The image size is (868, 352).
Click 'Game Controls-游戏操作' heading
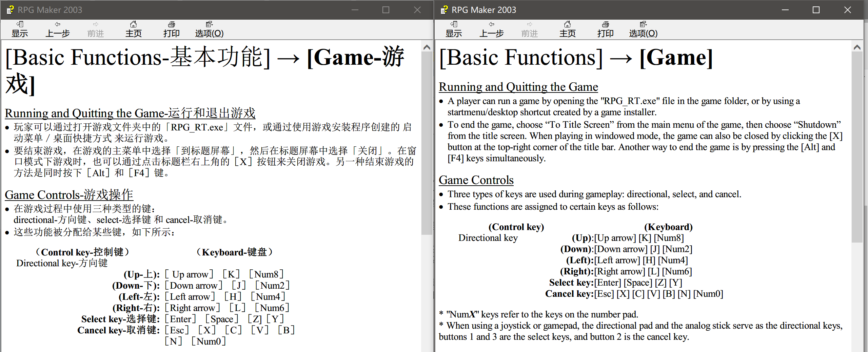click(69, 194)
